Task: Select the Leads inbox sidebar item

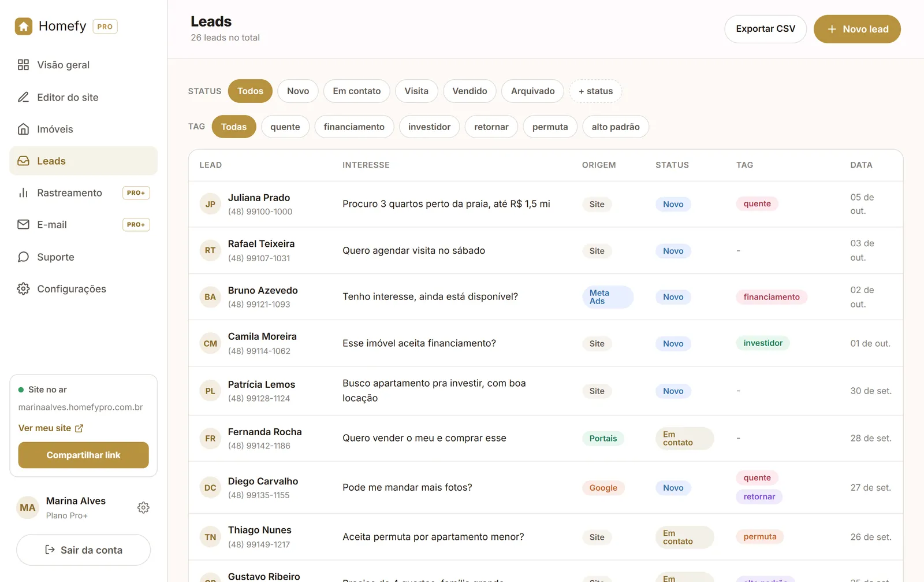Action: 83,161
